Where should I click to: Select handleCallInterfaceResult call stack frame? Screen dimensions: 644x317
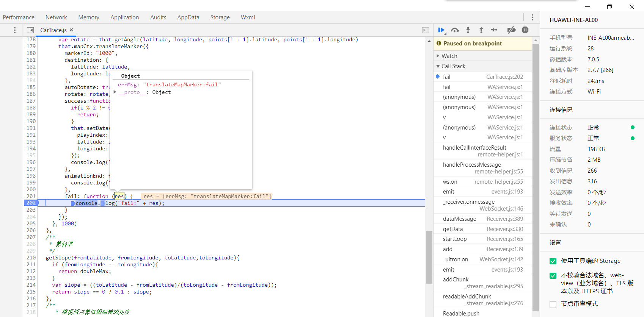point(474,148)
